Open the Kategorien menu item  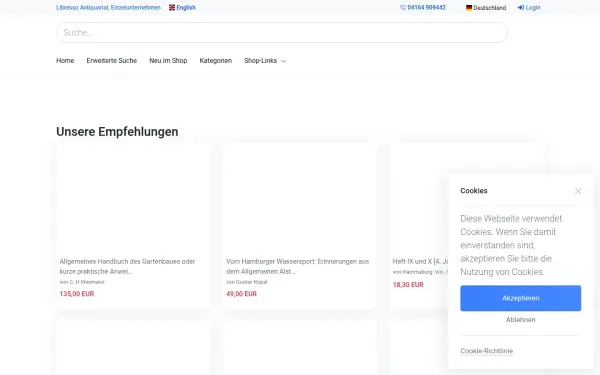point(216,60)
